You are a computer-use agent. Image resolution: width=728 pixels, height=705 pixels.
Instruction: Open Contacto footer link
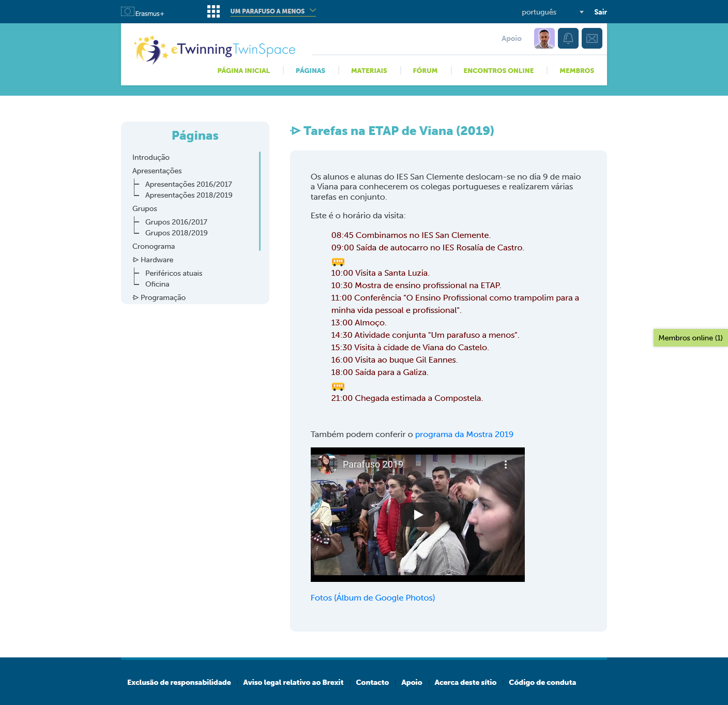pyautogui.click(x=372, y=682)
